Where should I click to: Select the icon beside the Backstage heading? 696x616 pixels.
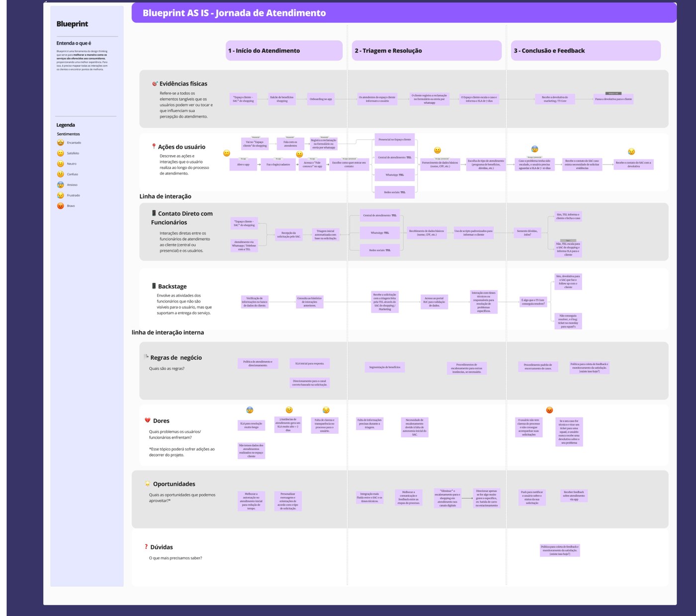pos(154,286)
